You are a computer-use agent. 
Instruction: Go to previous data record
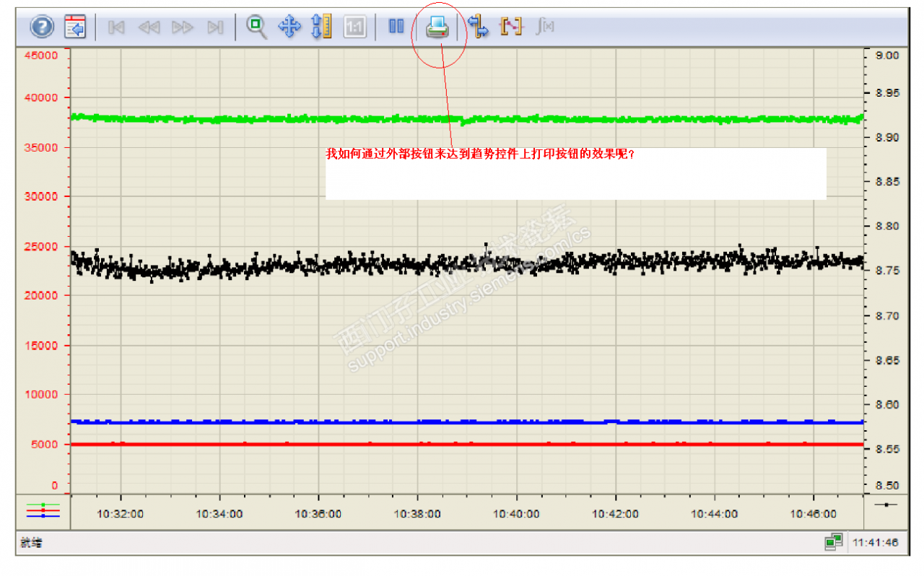(149, 27)
